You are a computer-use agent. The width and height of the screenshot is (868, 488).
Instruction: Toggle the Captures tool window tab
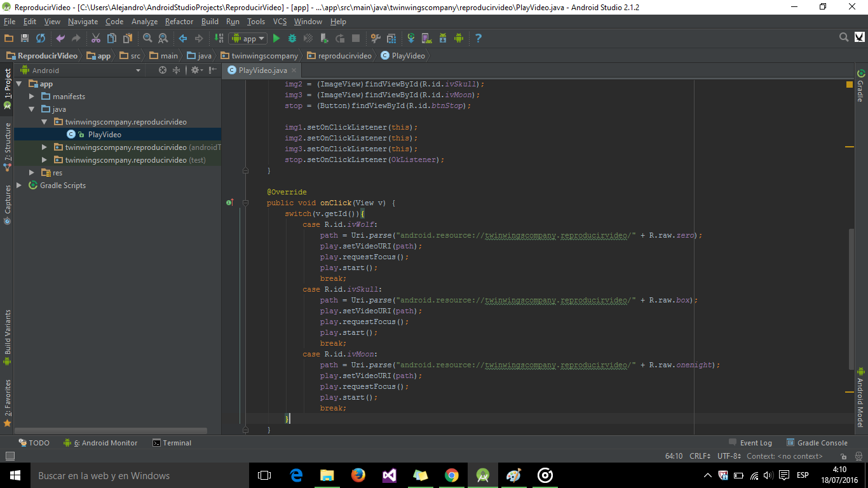click(x=7, y=205)
